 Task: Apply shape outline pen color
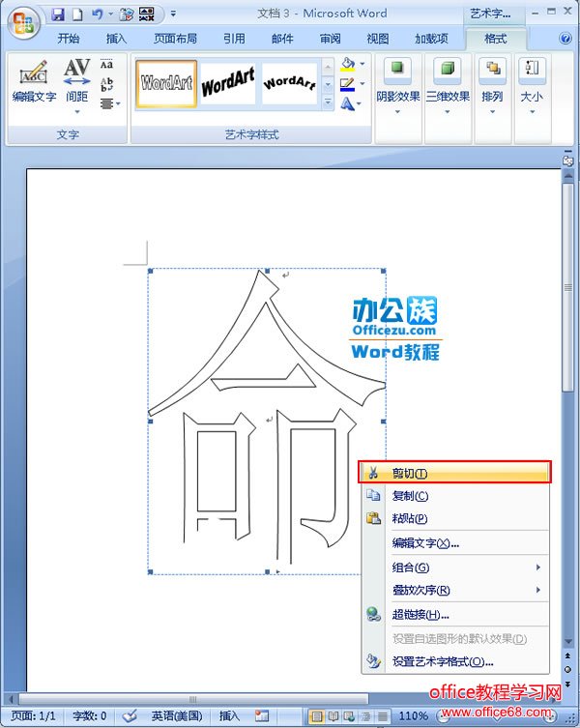[347, 84]
